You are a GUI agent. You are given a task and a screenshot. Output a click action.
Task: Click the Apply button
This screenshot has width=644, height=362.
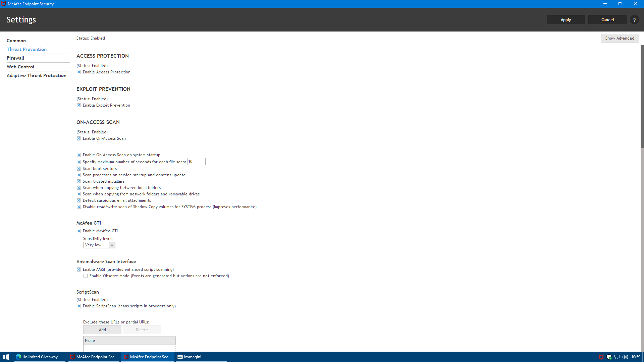[x=566, y=20]
